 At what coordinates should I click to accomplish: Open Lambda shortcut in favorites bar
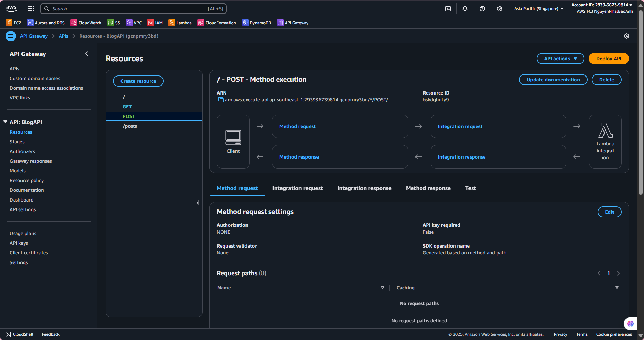point(180,23)
